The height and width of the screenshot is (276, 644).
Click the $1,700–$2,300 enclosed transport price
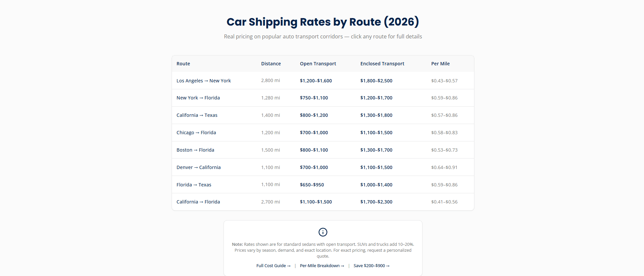click(x=376, y=202)
